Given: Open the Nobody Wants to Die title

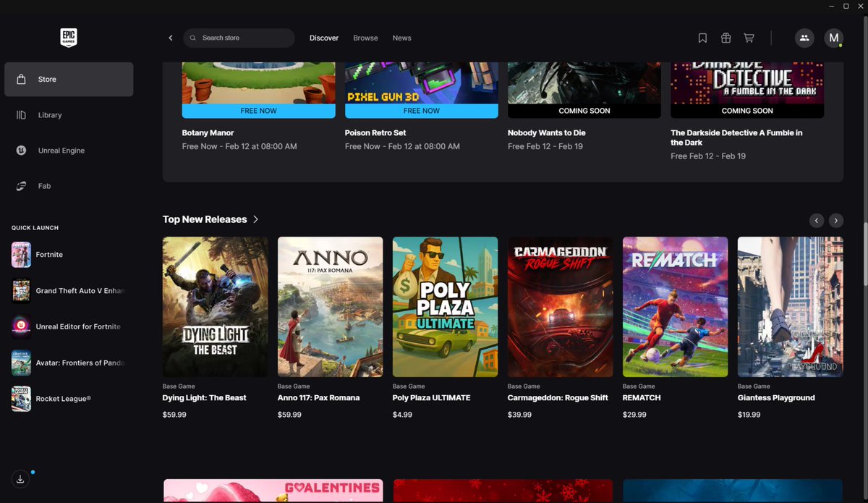Looking at the screenshot, I should click(x=547, y=133).
